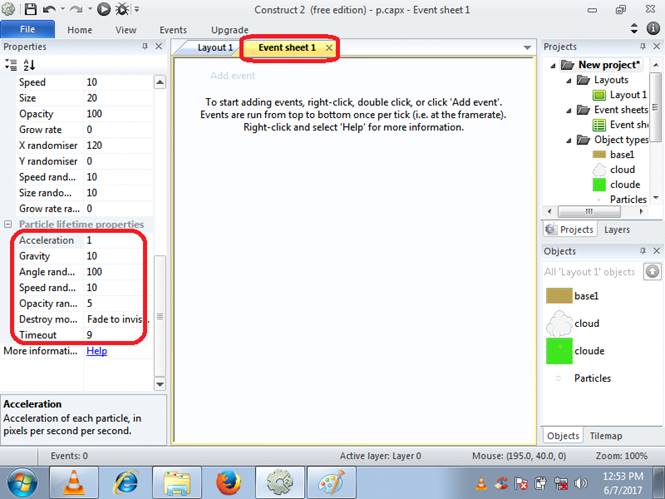The height and width of the screenshot is (499, 665).
Task: Run the layout with Play icon
Action: click(x=103, y=9)
